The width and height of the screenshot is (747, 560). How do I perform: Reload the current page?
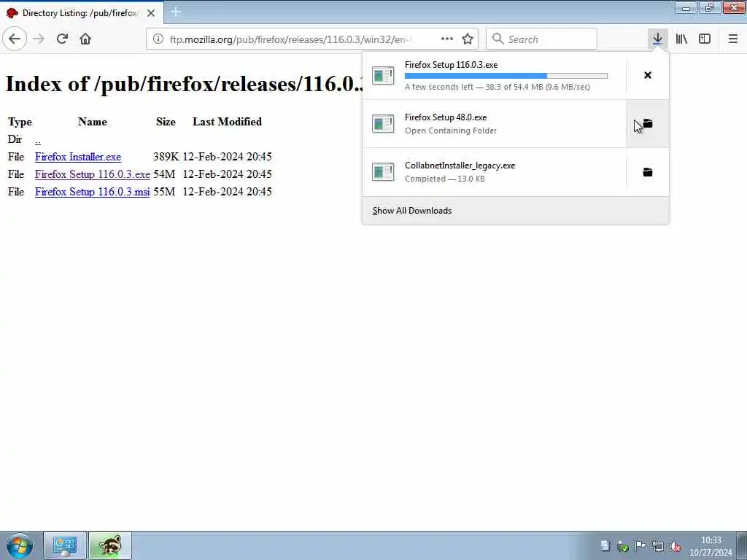pos(62,39)
